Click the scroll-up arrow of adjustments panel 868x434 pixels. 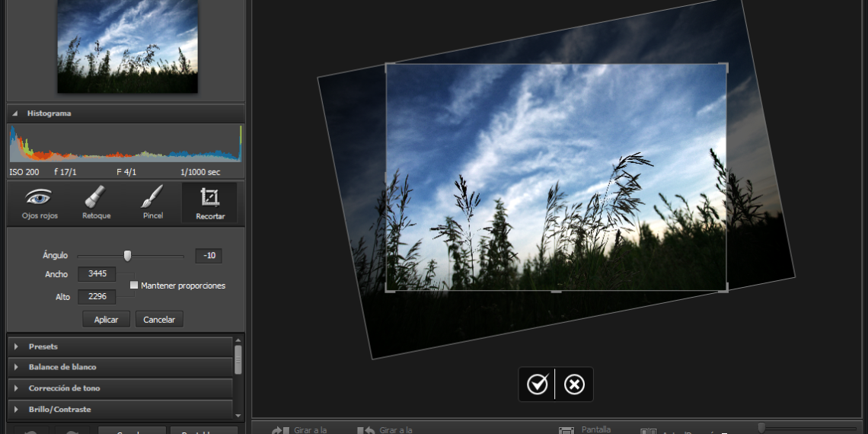click(x=238, y=340)
